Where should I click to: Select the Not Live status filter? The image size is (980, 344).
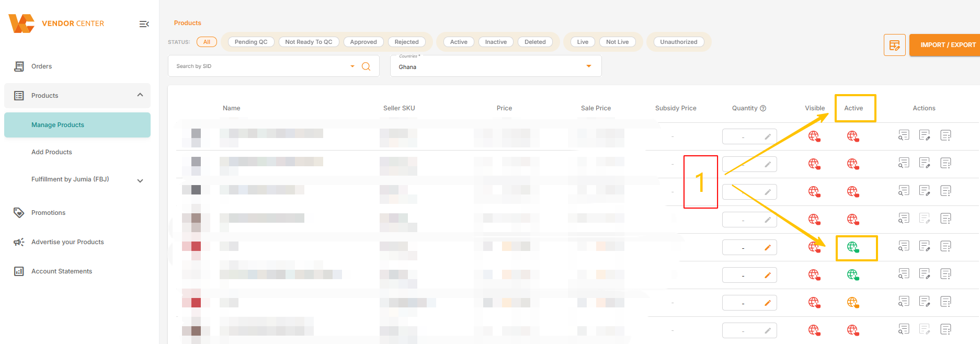coord(617,42)
